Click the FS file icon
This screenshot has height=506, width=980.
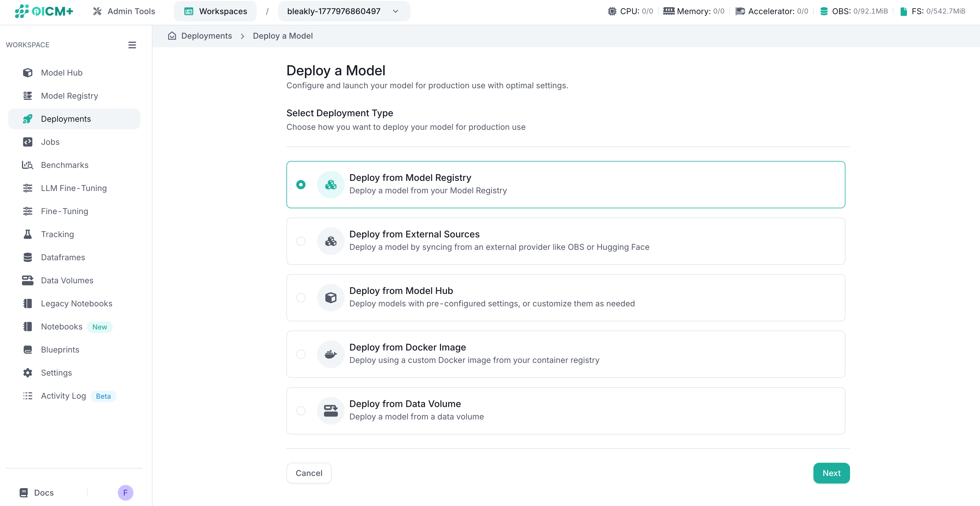(x=903, y=12)
